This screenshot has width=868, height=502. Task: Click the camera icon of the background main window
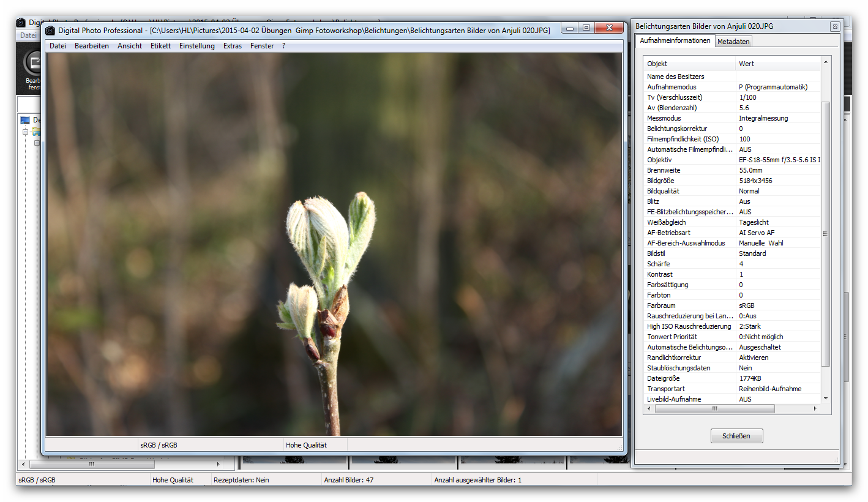click(21, 23)
